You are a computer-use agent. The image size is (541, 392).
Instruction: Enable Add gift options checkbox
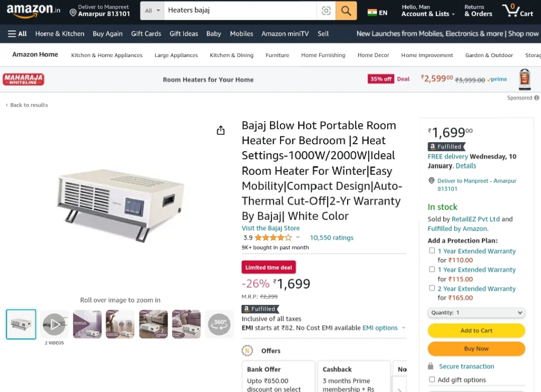pyautogui.click(x=432, y=379)
